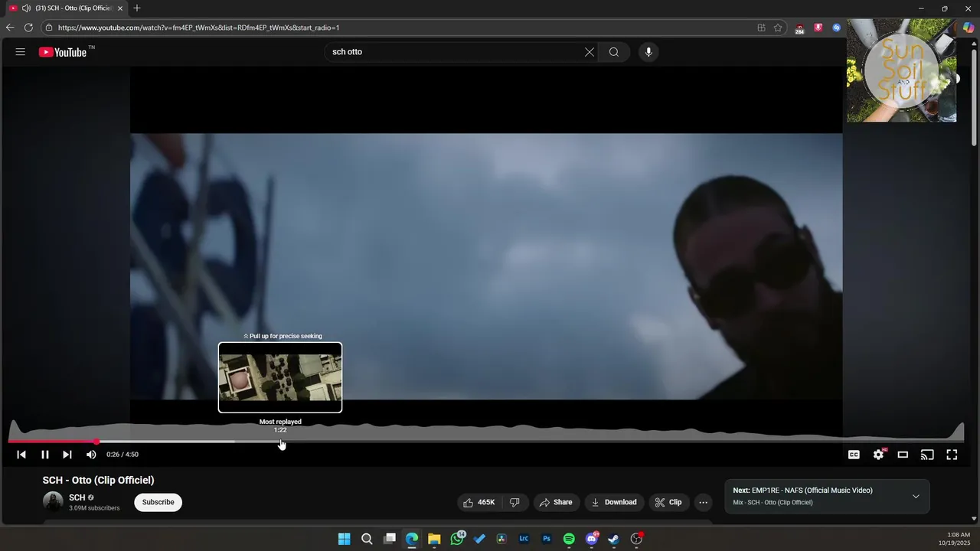This screenshot has height=551, width=980.
Task: Open Steam from the taskbar
Action: click(x=613, y=539)
